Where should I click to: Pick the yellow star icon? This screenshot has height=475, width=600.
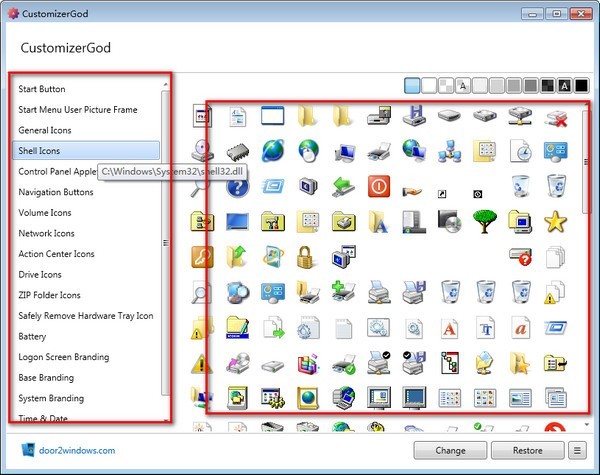pos(555,220)
